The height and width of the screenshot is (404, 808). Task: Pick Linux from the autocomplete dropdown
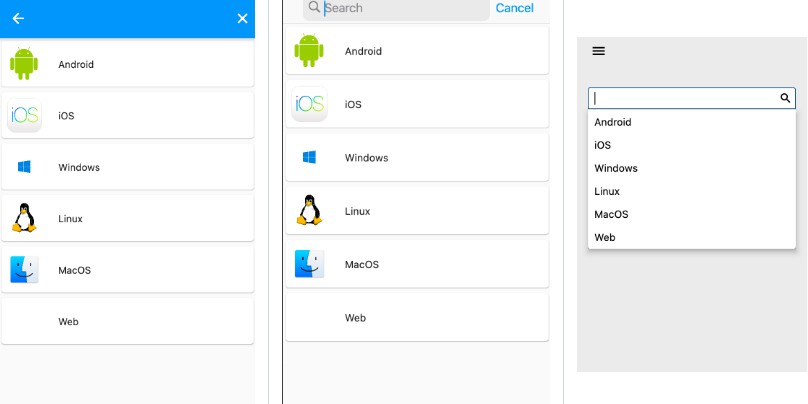coord(692,191)
